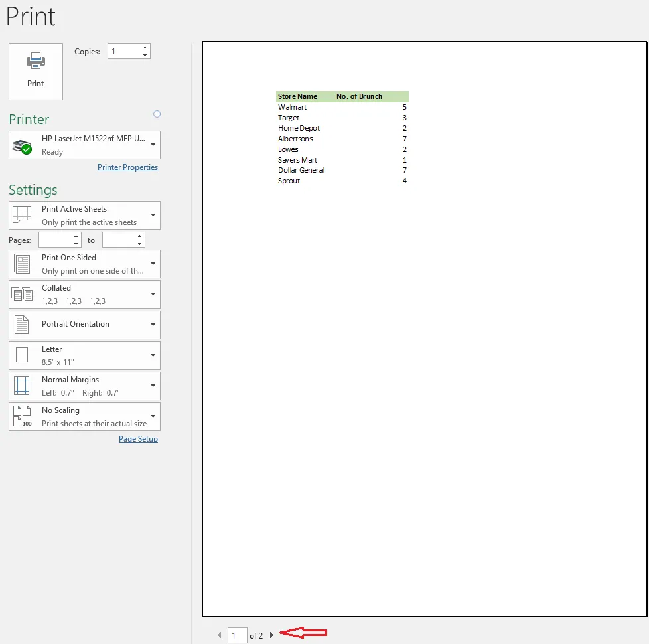This screenshot has height=644, width=649.
Task: Click 'Store Name' header in preview
Action: click(x=297, y=96)
